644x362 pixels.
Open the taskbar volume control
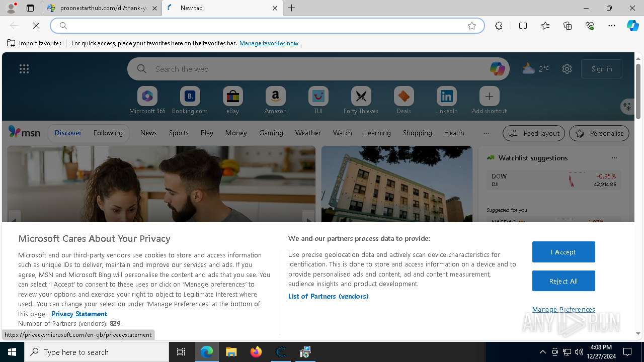579,352
